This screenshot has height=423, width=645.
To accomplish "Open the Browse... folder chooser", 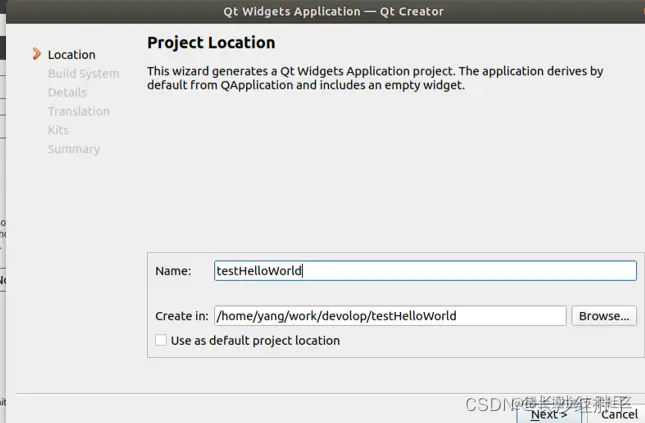I will (x=604, y=316).
